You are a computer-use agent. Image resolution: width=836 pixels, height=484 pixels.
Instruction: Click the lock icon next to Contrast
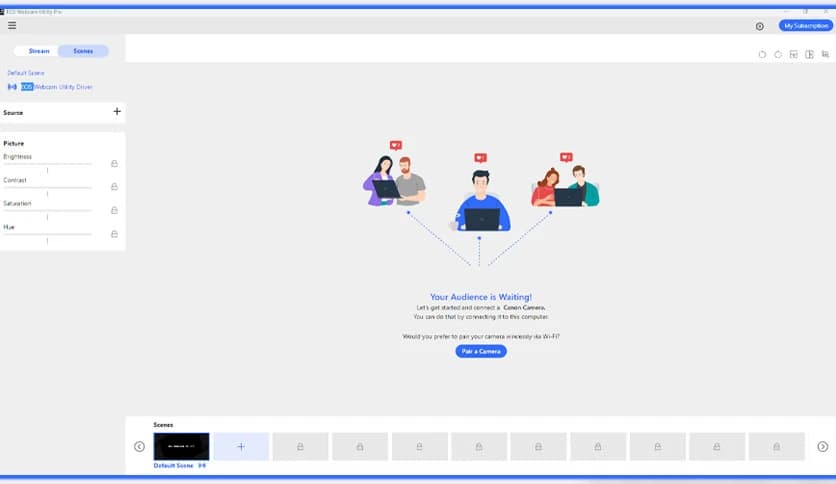(114, 187)
